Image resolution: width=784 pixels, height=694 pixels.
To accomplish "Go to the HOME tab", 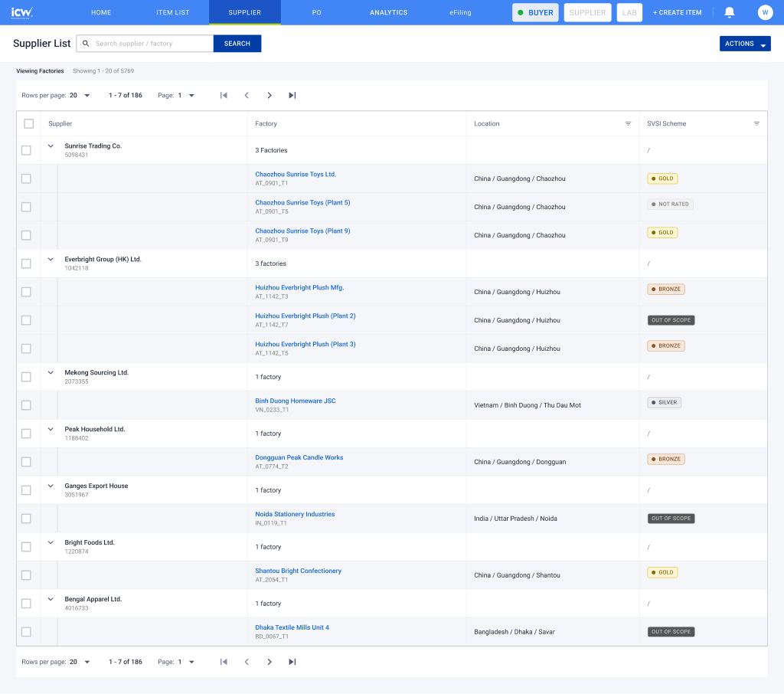I will coord(101,12).
